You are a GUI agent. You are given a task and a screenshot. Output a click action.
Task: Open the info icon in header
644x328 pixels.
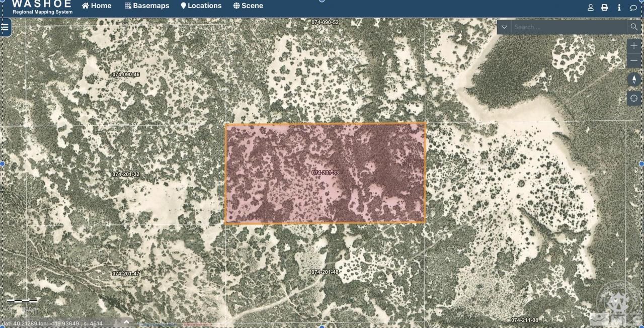coord(619,8)
